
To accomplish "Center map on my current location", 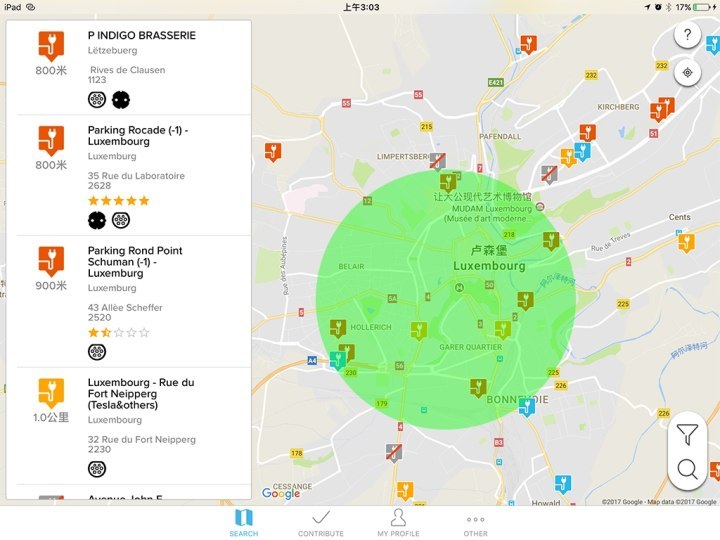I will [687, 73].
